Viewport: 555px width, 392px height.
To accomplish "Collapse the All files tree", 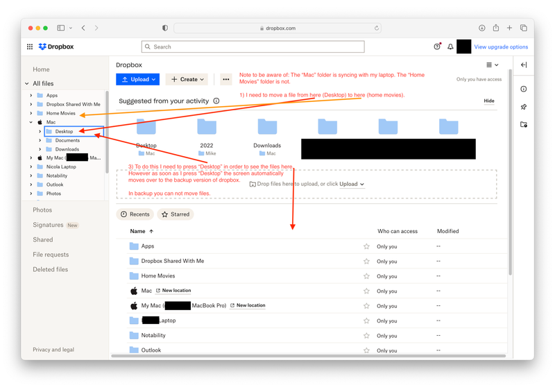I will (x=27, y=83).
